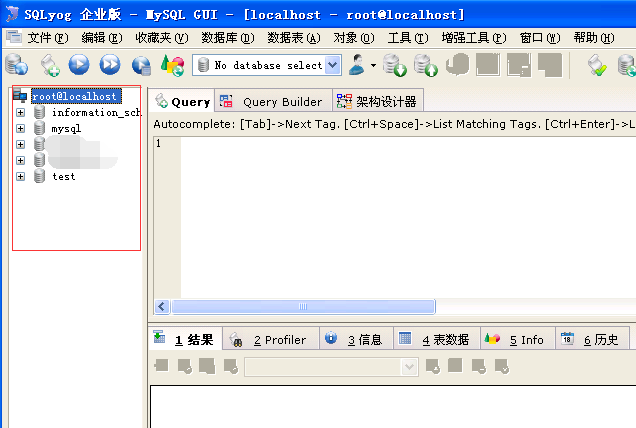Screen dimensions: 636x428
Task: Open the arrow next to the user manager icon
Action: pos(373,65)
